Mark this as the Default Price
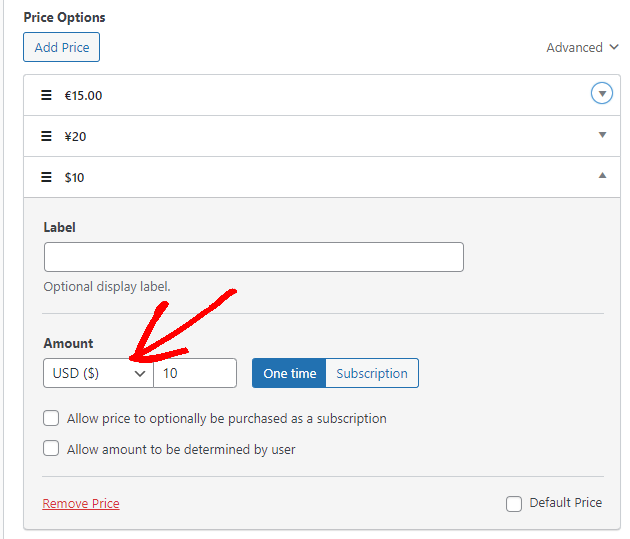This screenshot has width=630, height=539. click(x=514, y=503)
